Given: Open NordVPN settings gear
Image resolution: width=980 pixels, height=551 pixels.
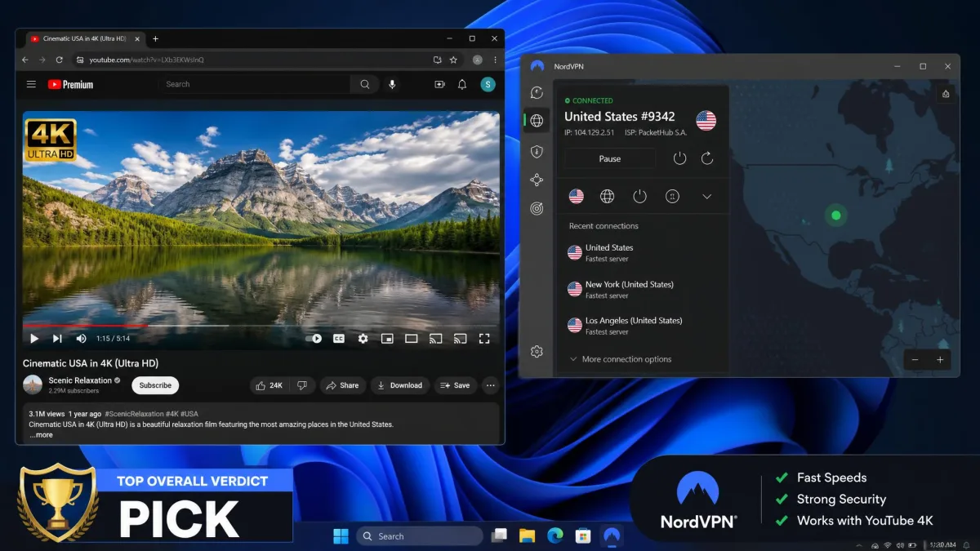Looking at the screenshot, I should pos(537,352).
